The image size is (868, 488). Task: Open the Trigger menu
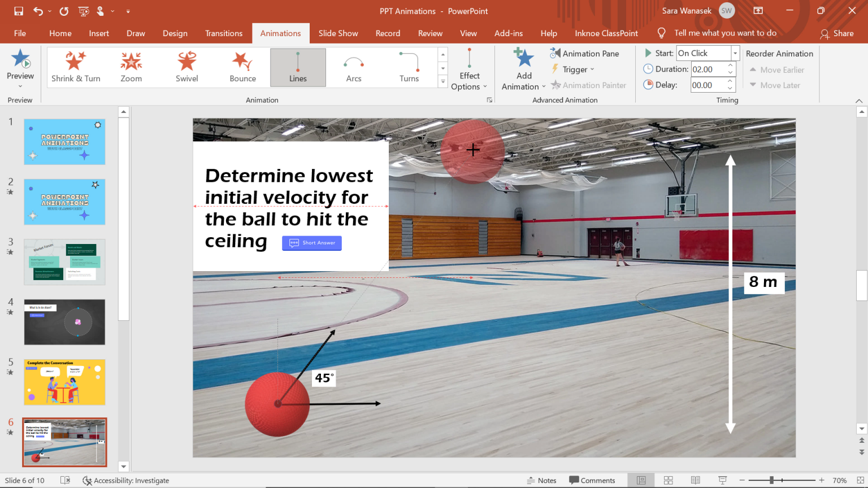click(573, 69)
